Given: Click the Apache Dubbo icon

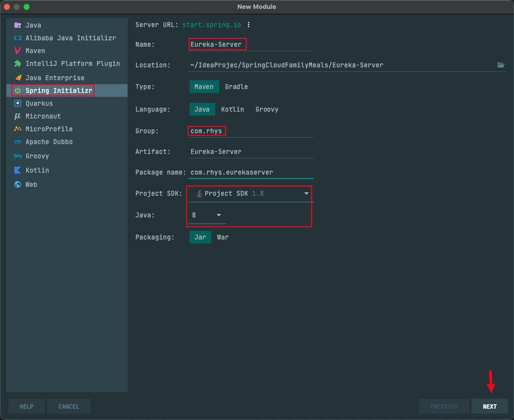Looking at the screenshot, I should pyautogui.click(x=18, y=142).
